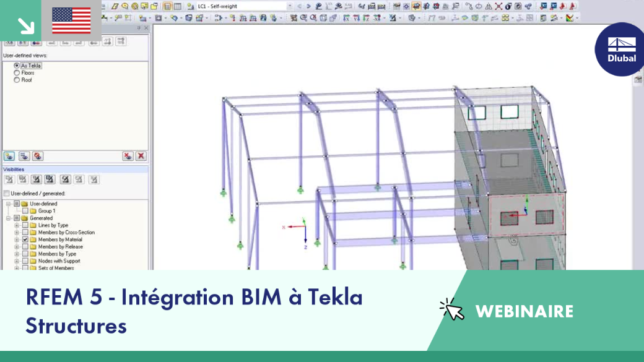This screenshot has height=362, width=644.
Task: Click the red X delete-view icon
Action: [141, 156]
